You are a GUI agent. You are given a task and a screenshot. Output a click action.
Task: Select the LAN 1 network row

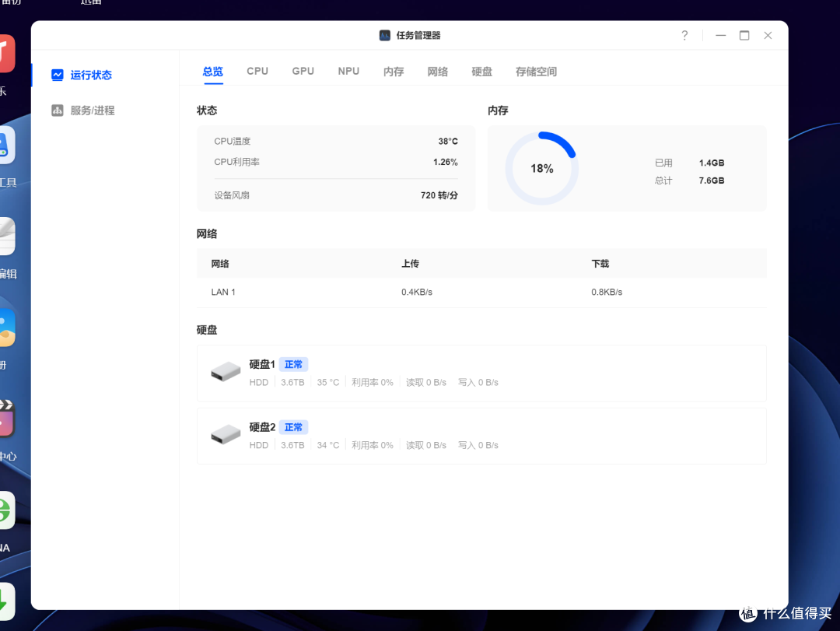(481, 293)
